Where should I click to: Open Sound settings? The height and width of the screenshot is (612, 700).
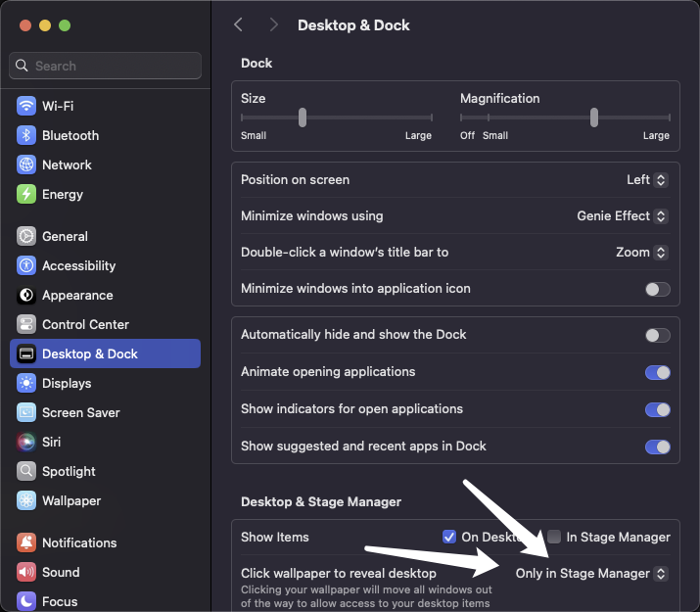pos(105,572)
